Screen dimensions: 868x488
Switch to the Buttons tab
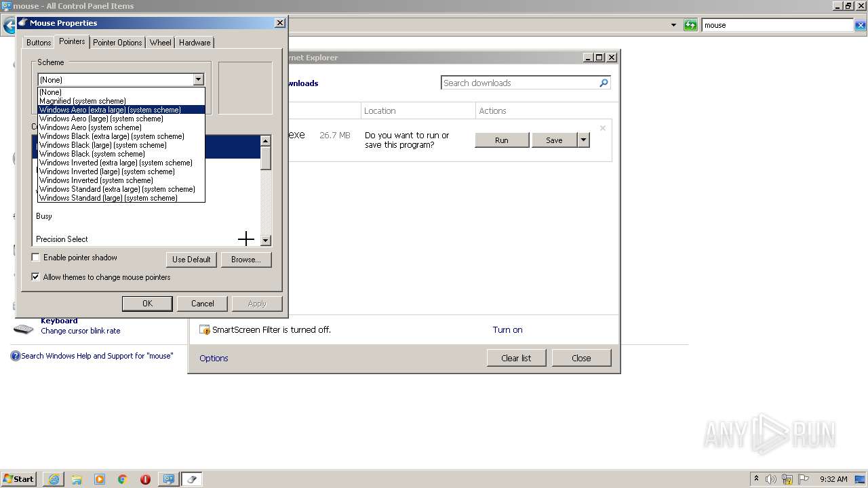pyautogui.click(x=39, y=42)
